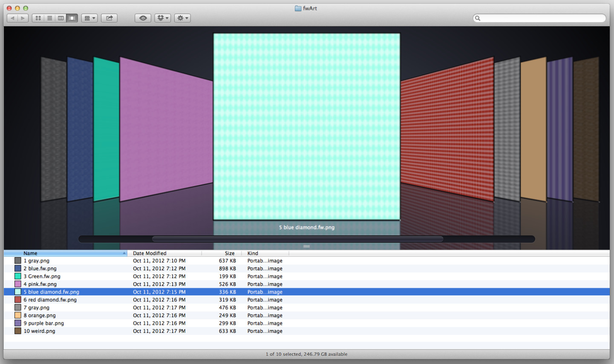Select the gray cover at far left
The image size is (614, 364).
point(54,129)
